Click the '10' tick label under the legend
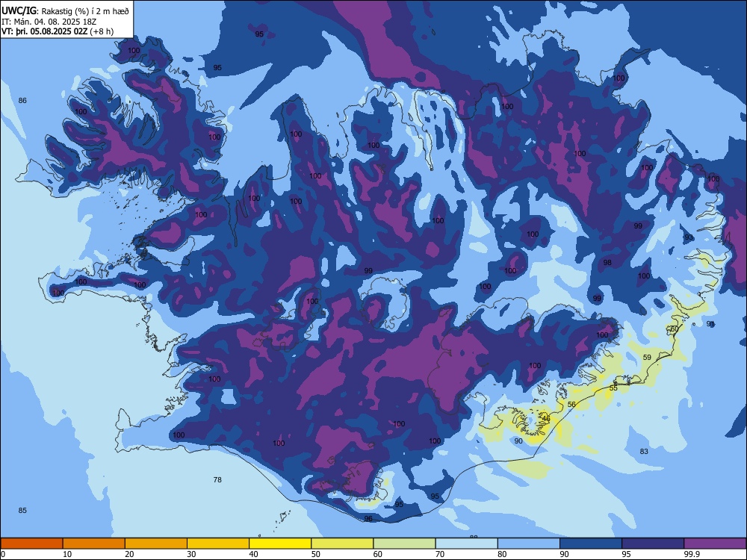The image size is (747, 560). [x=67, y=554]
